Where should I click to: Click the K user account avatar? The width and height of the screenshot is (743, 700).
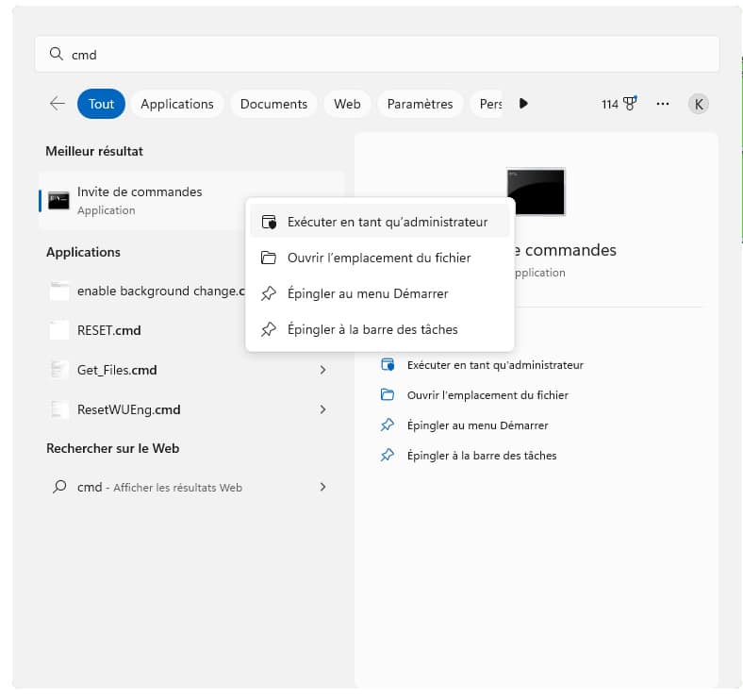(x=698, y=104)
